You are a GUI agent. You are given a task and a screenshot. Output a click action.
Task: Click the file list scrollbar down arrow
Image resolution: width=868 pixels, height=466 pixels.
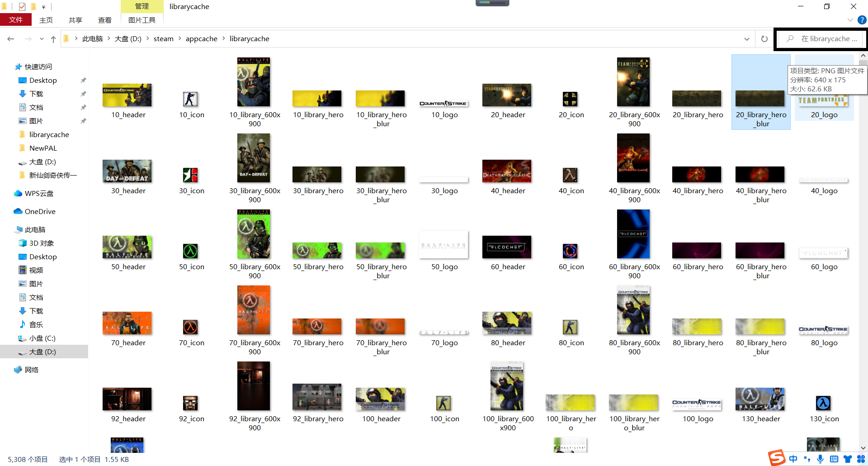(863, 448)
